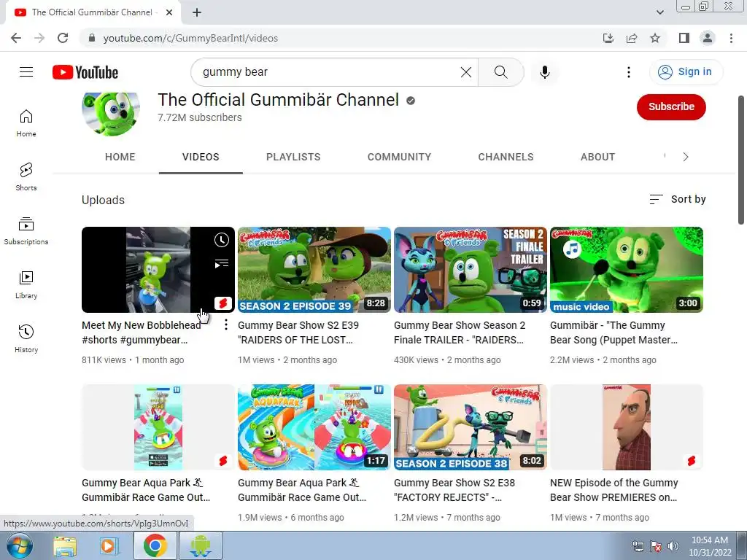Click the browser back arrow
This screenshot has width=747, height=560.
coord(16,38)
